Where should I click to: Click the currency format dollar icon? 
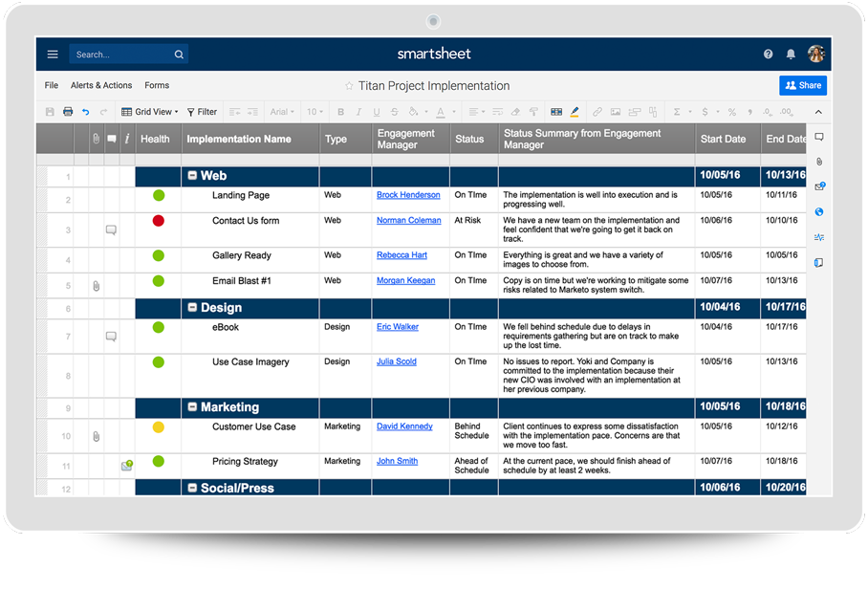pos(705,112)
